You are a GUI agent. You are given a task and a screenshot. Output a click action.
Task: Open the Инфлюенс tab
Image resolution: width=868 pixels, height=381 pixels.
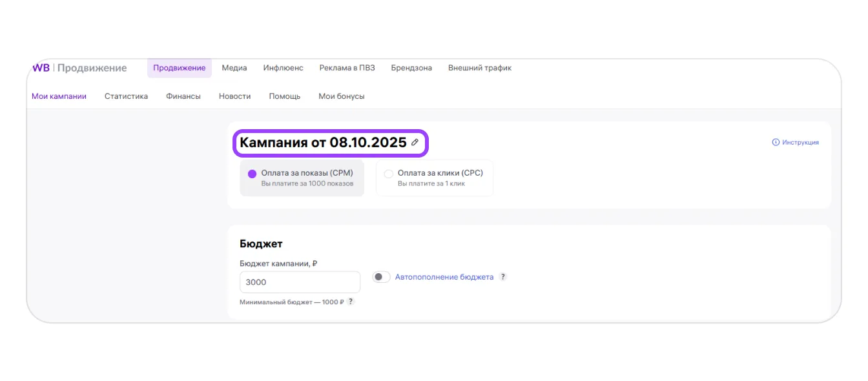[x=283, y=68]
